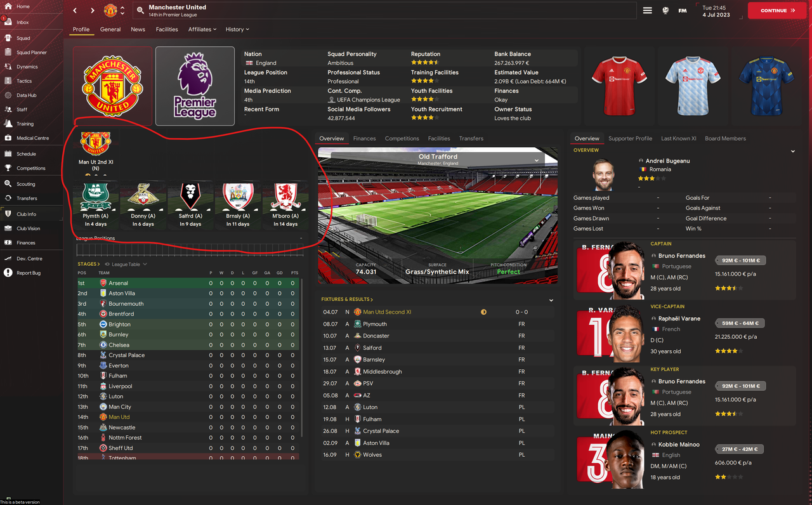Open the Supporter Profile tab
The height and width of the screenshot is (505, 812).
pyautogui.click(x=630, y=138)
